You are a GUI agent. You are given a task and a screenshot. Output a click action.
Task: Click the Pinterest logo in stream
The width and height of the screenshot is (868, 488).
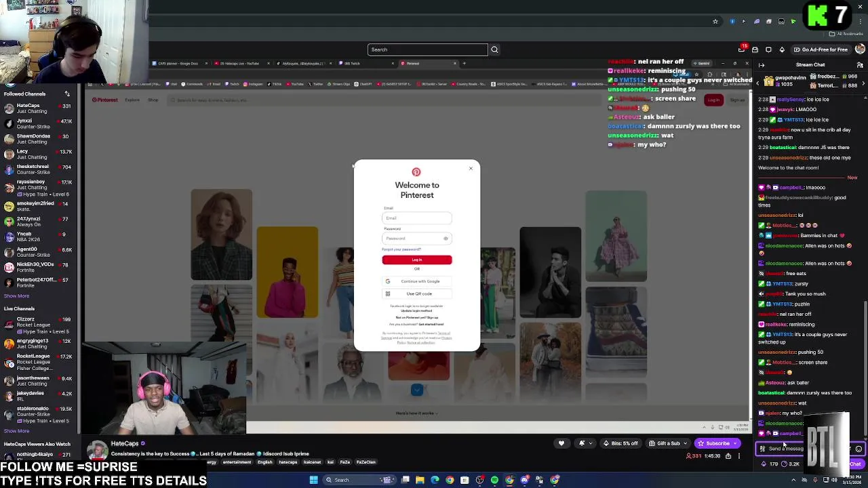tap(105, 100)
